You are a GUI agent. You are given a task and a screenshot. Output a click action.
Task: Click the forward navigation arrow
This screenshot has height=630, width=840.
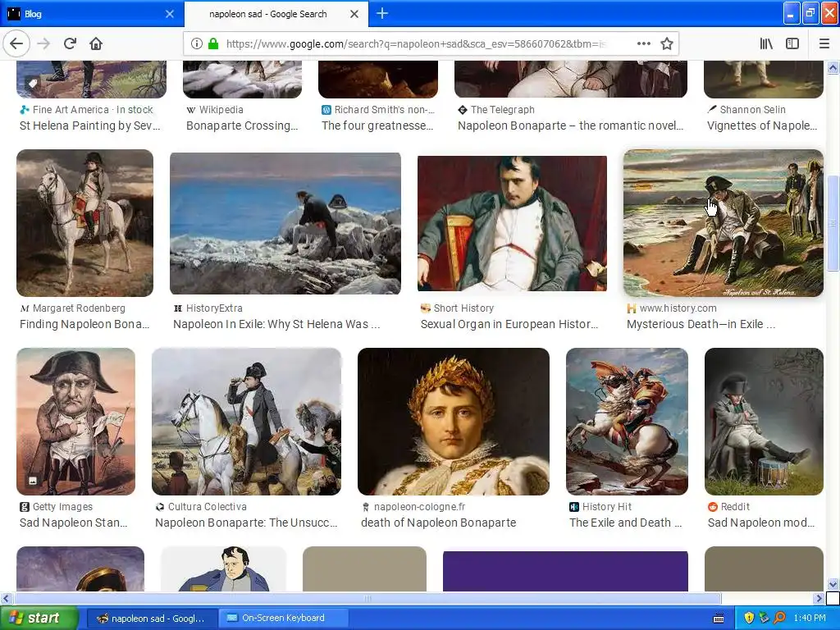click(44, 43)
